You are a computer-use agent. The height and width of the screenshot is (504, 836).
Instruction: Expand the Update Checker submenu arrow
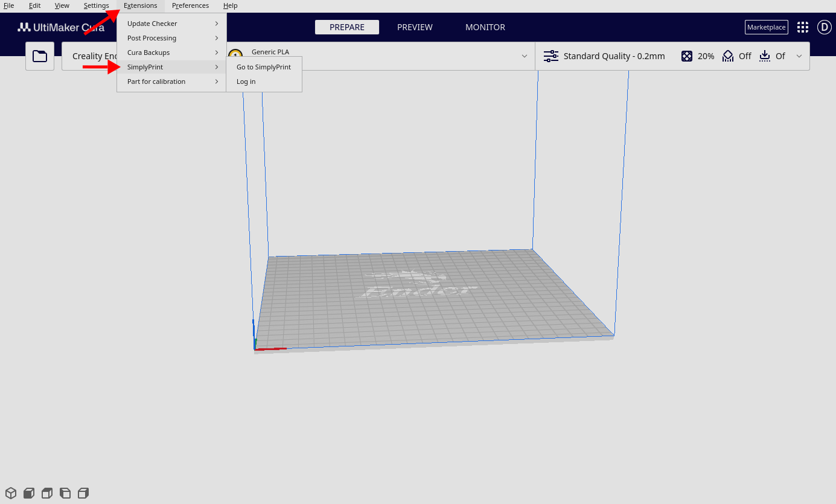tap(217, 24)
